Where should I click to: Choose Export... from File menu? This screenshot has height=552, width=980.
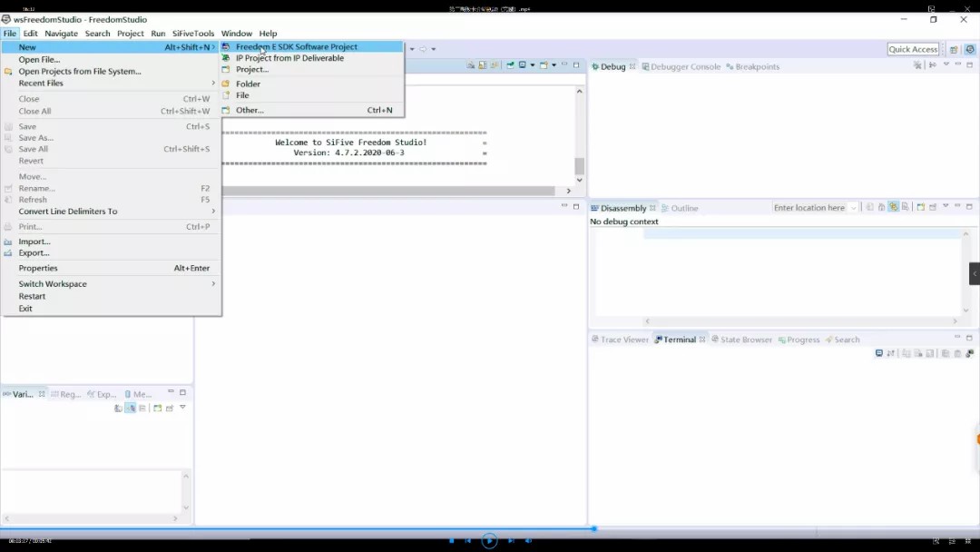111,253
